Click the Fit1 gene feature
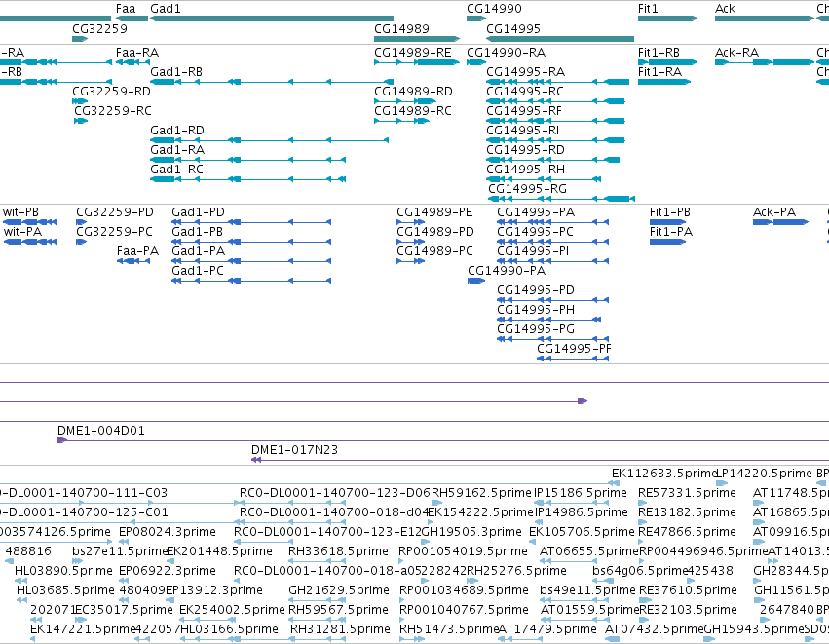Viewport: 829px width, 644px height. click(667, 19)
